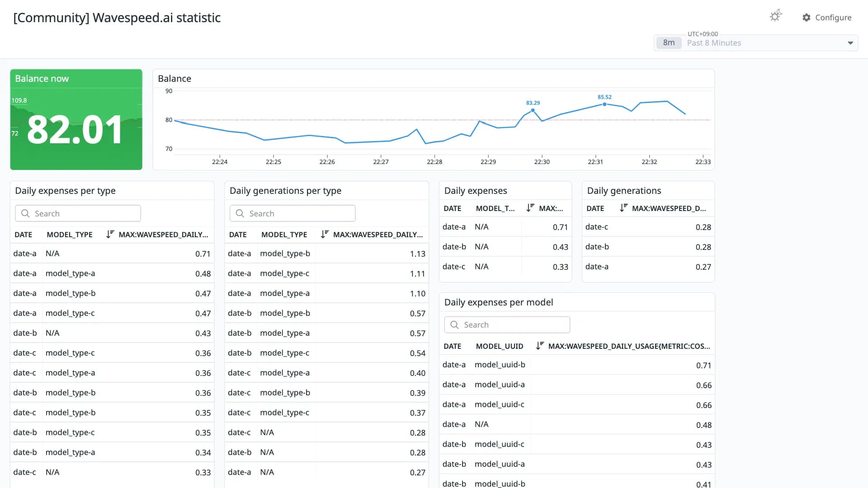
Task: Click the Balance chart widget title
Action: [175, 79]
